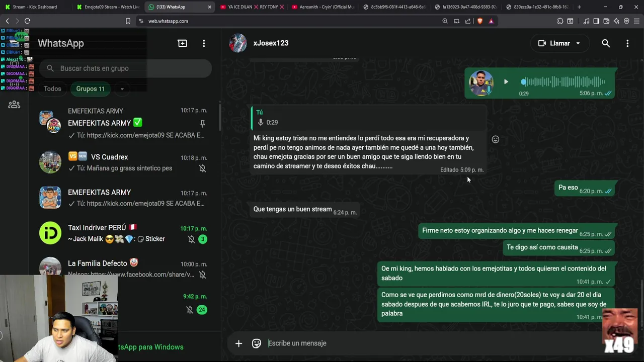Select the Todos filter
This screenshot has width=644, height=362.
52,88
